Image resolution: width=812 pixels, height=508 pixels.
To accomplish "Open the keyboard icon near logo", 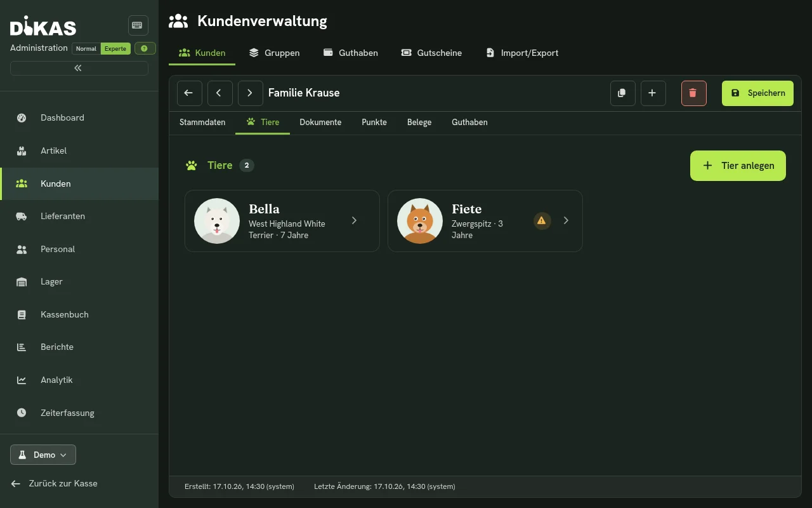I will coord(138,25).
